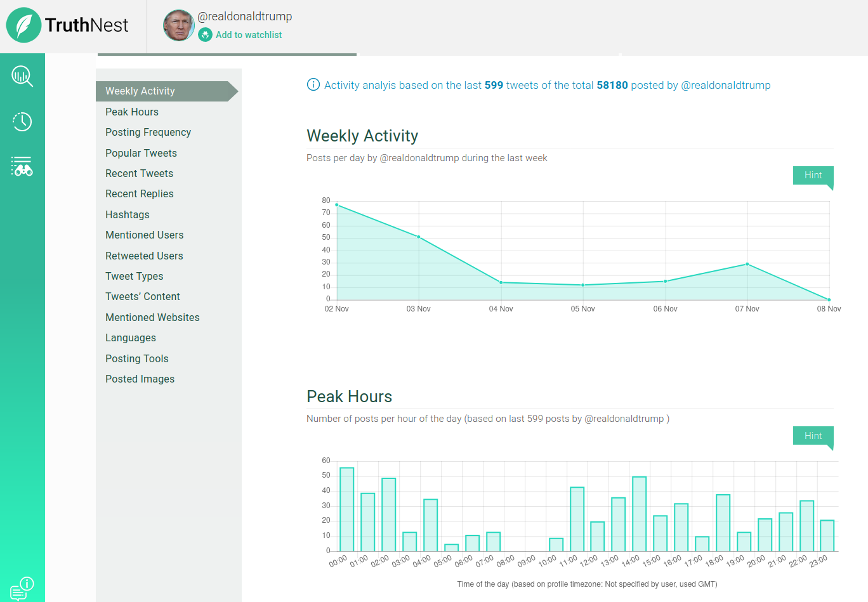Click the 02 Nov data point
The image size is (868, 602).
point(337,205)
